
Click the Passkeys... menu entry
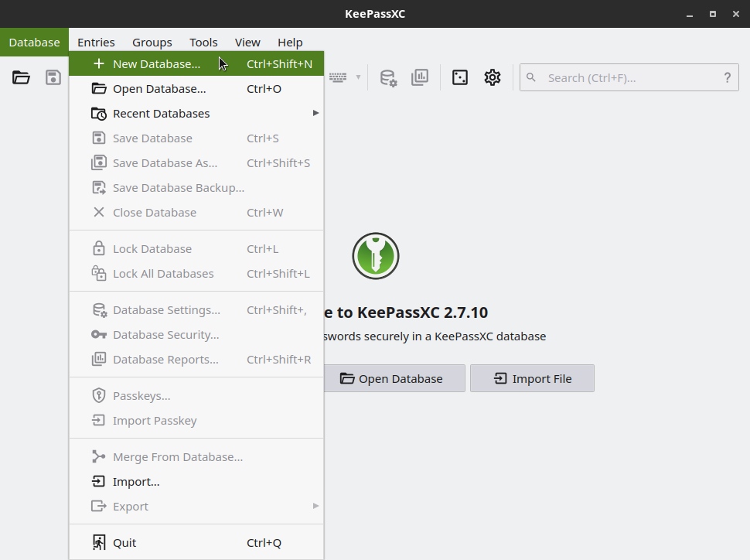(196, 396)
